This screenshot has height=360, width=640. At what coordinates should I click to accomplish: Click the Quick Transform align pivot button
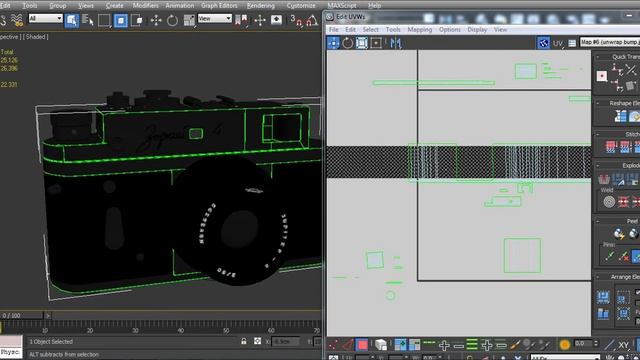pos(602,76)
